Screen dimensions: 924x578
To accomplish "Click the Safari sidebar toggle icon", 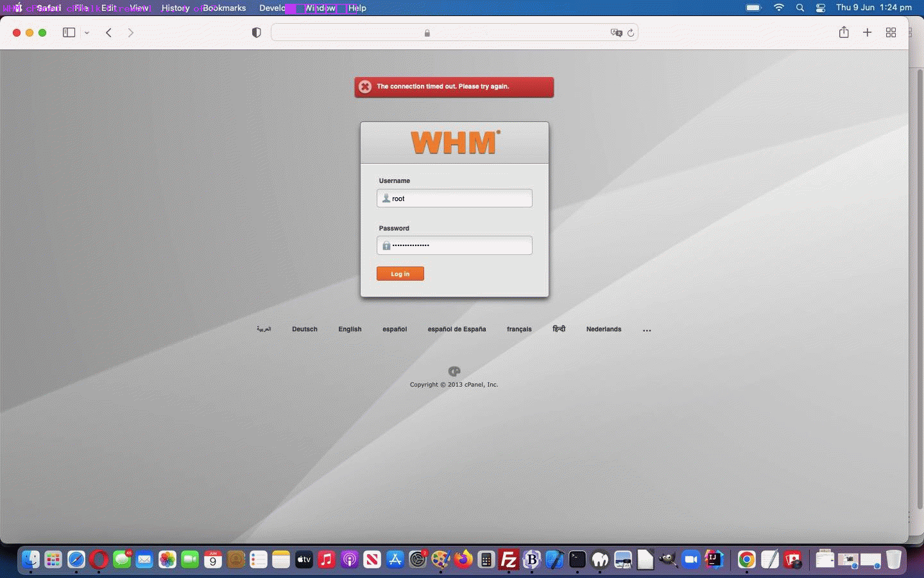I will (69, 32).
